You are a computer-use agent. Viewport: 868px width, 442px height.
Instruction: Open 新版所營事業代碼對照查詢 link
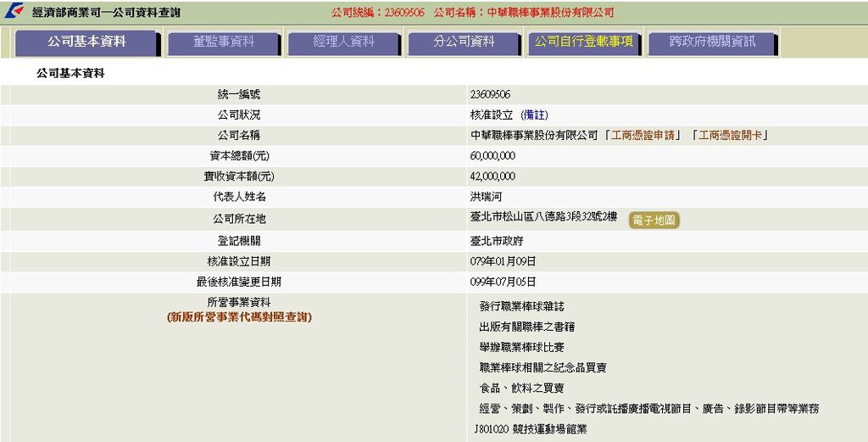click(x=239, y=317)
